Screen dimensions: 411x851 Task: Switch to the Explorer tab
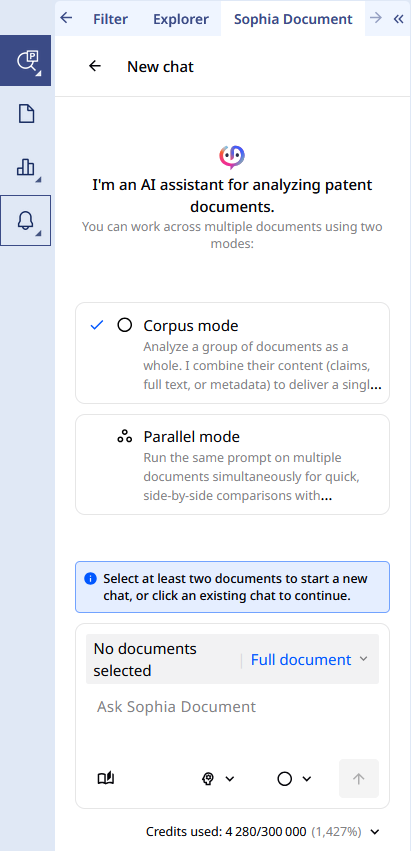click(181, 19)
